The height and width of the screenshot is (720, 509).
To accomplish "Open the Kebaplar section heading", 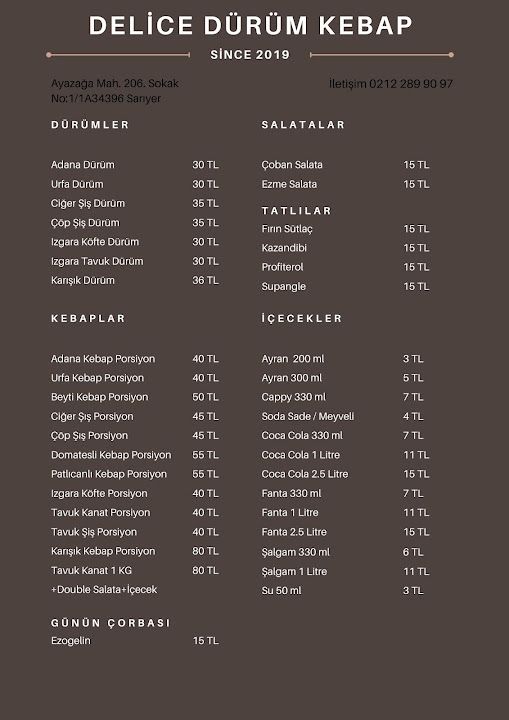I will tap(88, 319).
